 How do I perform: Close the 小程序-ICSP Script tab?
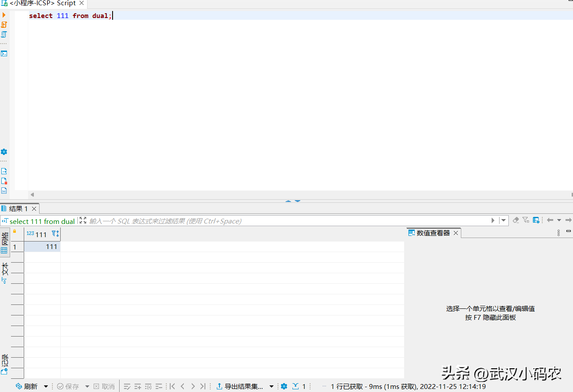coord(81,3)
